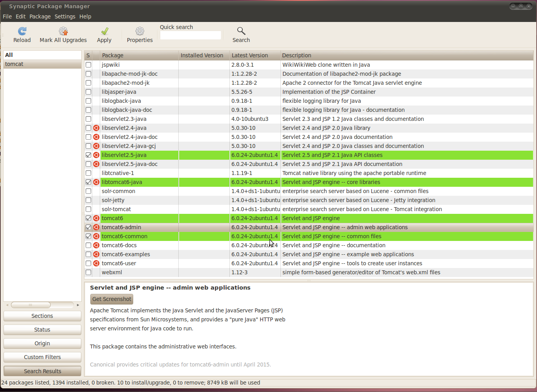The height and width of the screenshot is (392, 537).
Task: Click the Ubuntu support icon for tomcat6-user
Action: tap(96, 263)
